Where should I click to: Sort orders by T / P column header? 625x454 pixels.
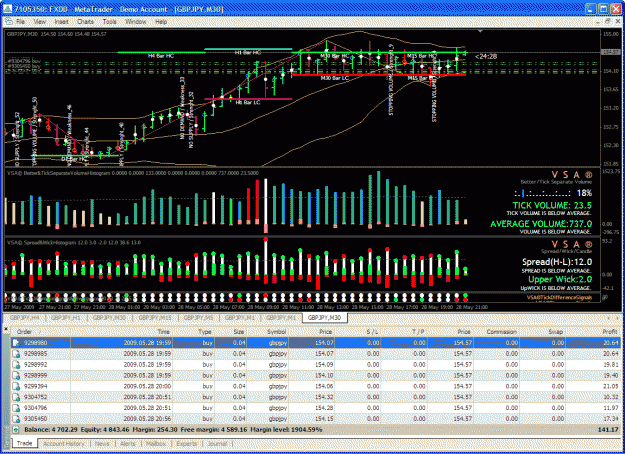click(405, 332)
